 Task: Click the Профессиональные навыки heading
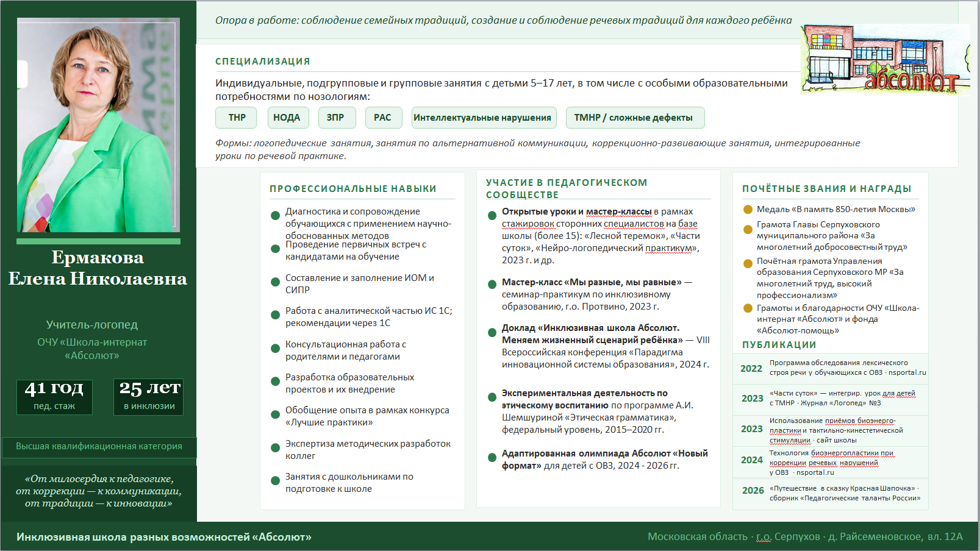tap(353, 189)
